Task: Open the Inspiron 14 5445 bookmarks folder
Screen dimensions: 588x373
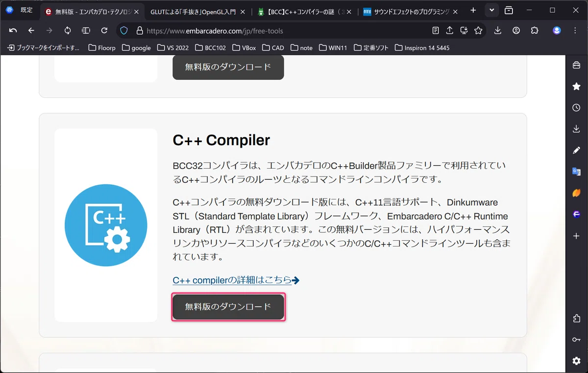Action: [421, 48]
